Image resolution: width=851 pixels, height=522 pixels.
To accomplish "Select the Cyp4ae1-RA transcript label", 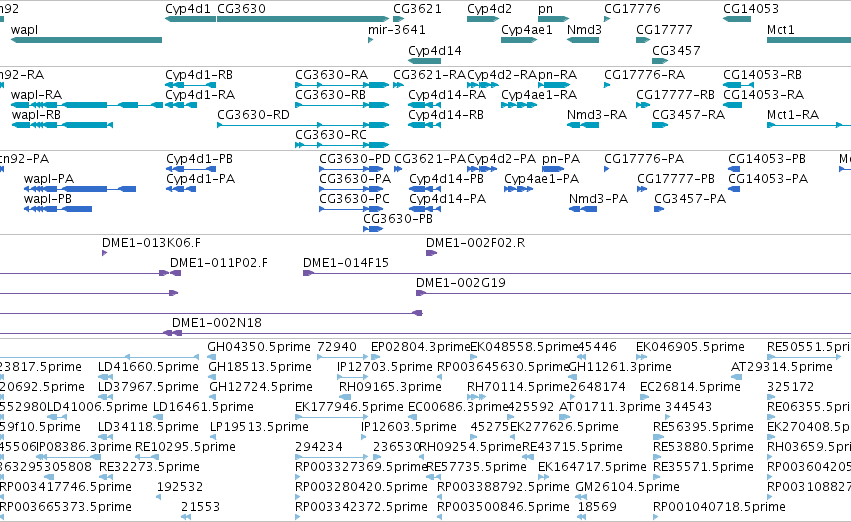I will click(539, 95).
